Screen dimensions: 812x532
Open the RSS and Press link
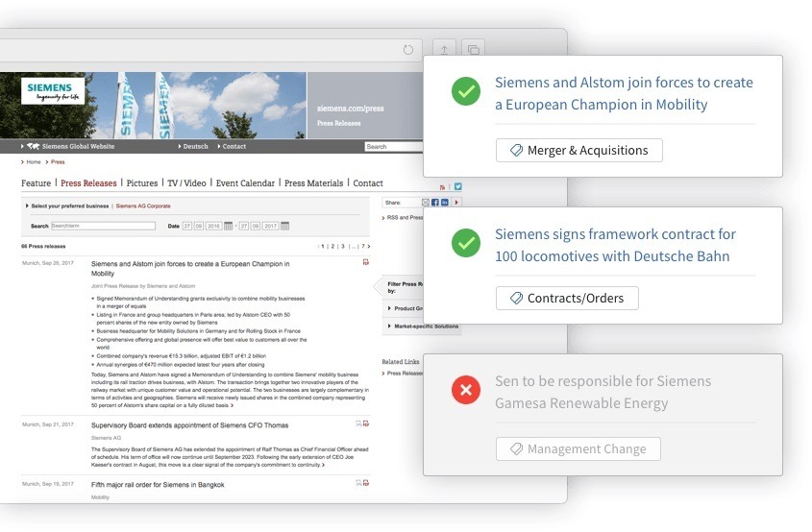404,217
